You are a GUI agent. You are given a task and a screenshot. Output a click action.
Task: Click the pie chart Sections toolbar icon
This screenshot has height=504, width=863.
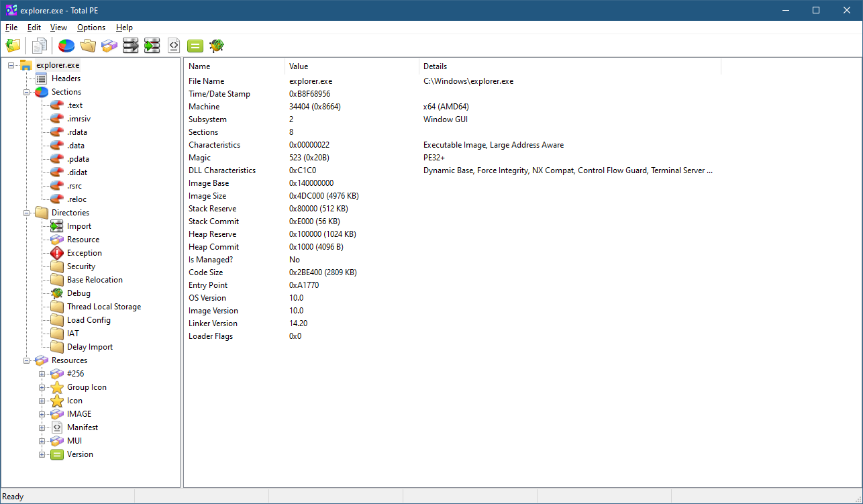65,46
